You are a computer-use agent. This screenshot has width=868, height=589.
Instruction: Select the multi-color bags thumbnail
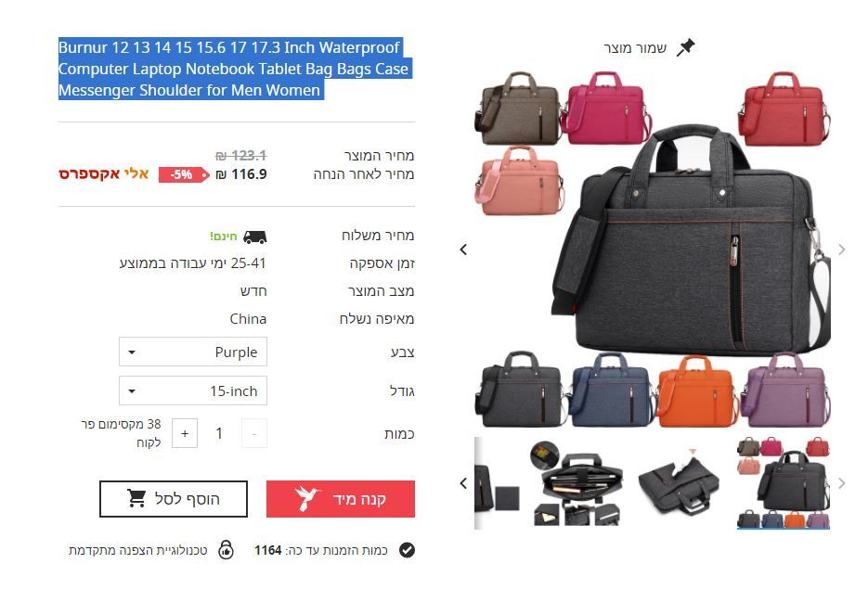[784, 483]
